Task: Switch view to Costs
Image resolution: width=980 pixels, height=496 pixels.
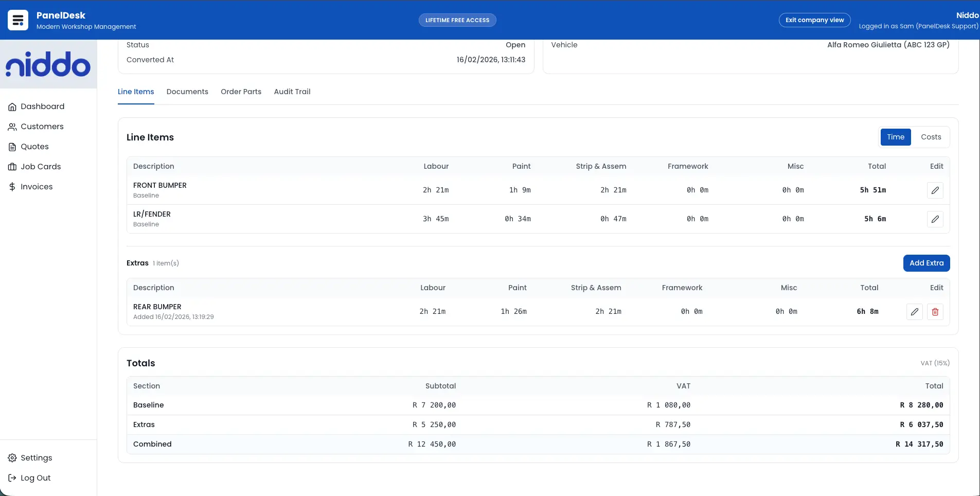Action: click(x=930, y=137)
